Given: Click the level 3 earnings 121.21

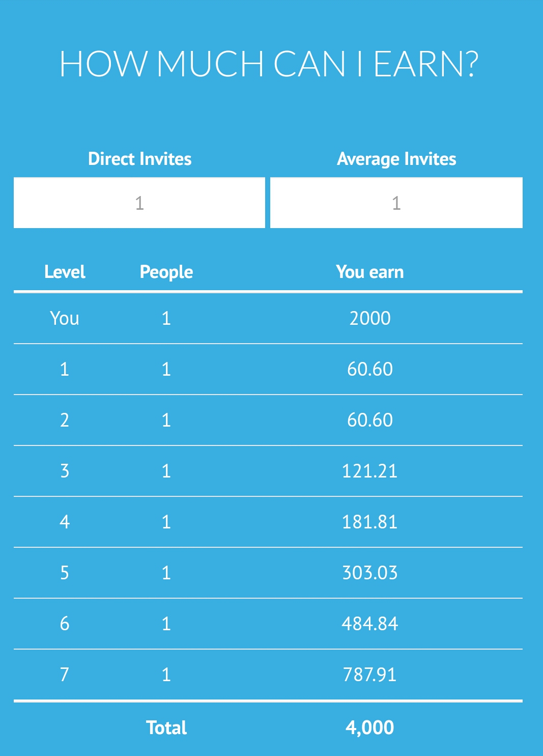Looking at the screenshot, I should pyautogui.click(x=370, y=471).
